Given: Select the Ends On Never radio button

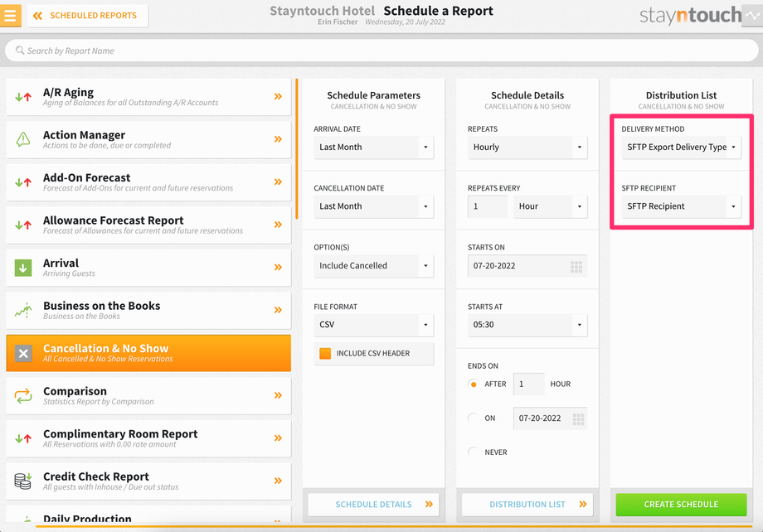Looking at the screenshot, I should (x=473, y=452).
